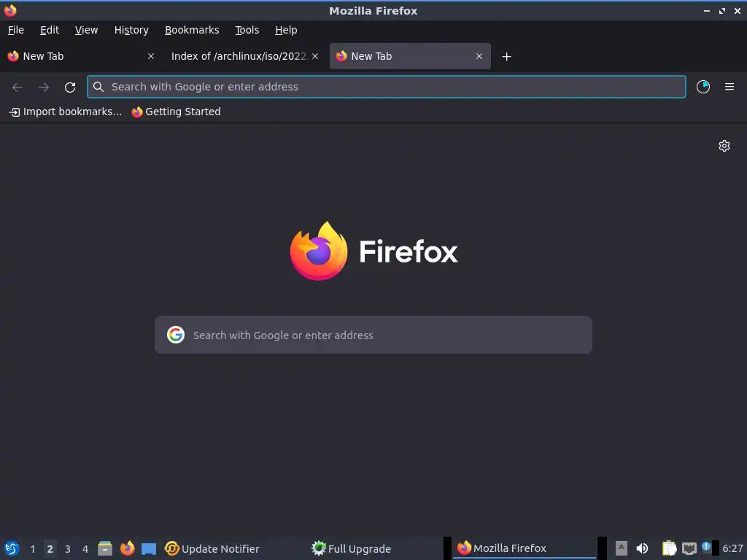
Task: Go forward one page
Action: 44,87
